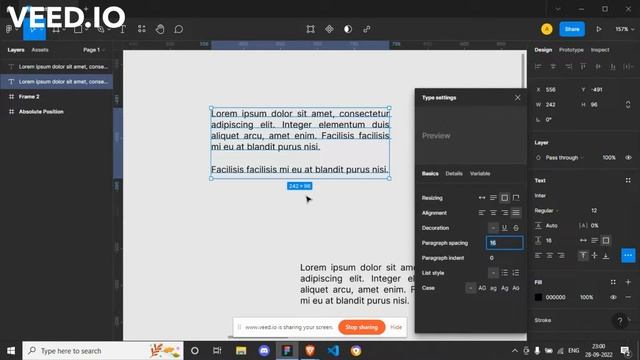Set numbered list style in Type settings
The width and height of the screenshot is (640, 360).
click(x=516, y=273)
